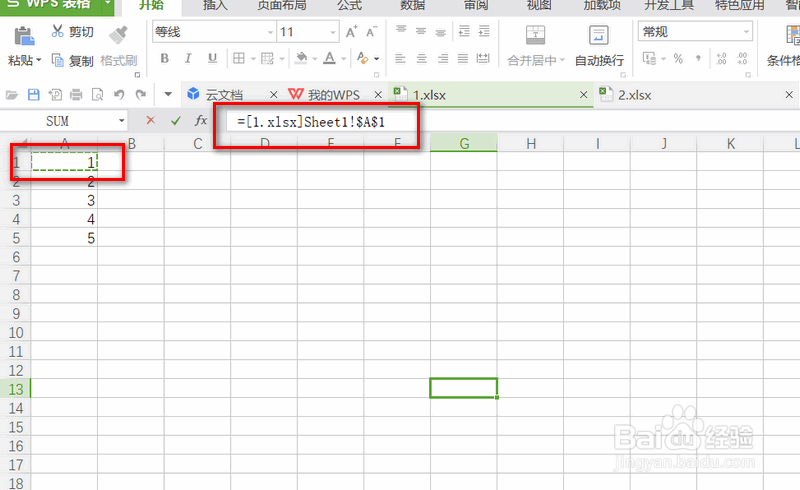800x490 pixels.
Task: Switch to the 插入 (Insert) ribbon tab
Action: [x=215, y=5]
